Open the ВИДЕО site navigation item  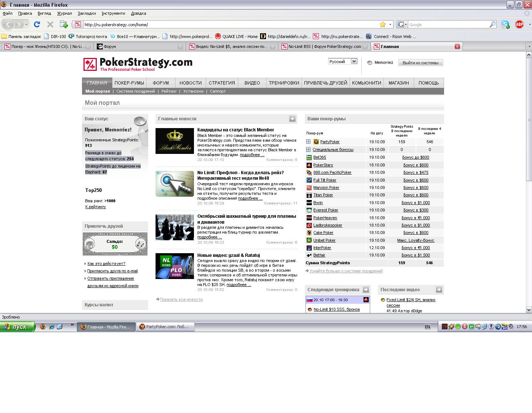252,83
